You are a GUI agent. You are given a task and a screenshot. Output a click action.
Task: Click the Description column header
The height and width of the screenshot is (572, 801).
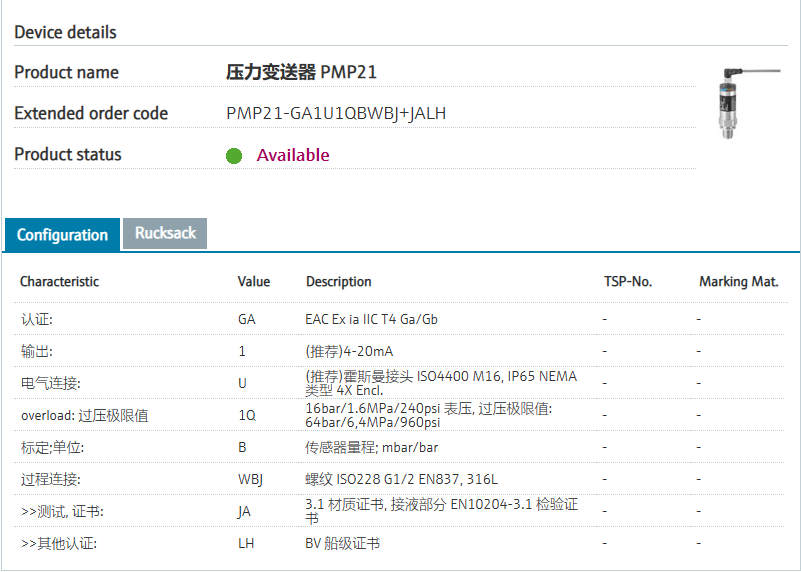[x=338, y=282]
